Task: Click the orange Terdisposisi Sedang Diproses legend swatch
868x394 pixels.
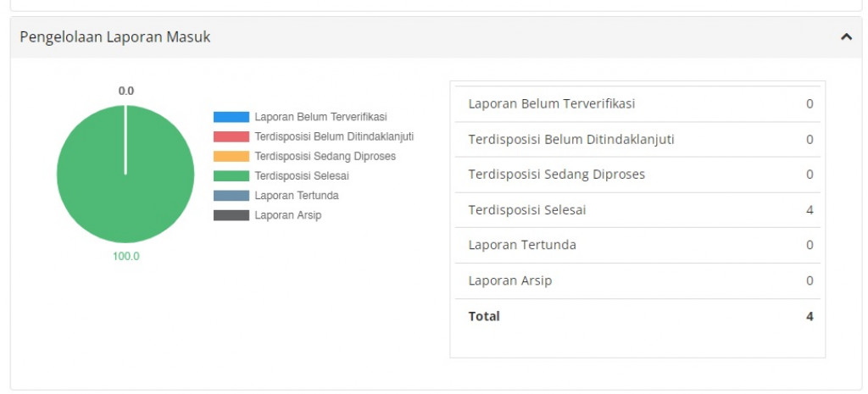Action: [x=231, y=156]
